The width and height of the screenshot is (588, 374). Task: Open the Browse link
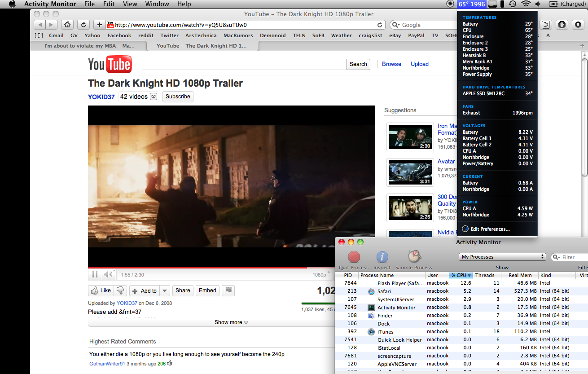tap(391, 64)
